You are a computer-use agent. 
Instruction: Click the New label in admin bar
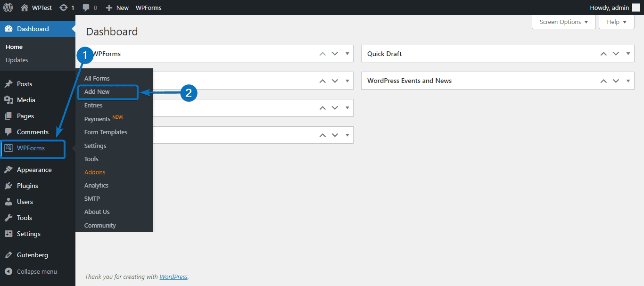coord(123,8)
